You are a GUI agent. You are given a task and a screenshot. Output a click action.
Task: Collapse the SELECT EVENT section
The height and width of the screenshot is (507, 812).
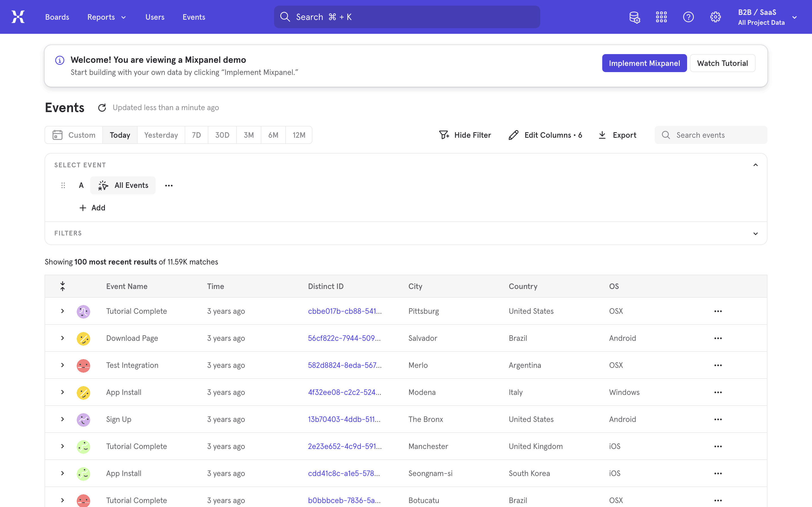(x=755, y=165)
